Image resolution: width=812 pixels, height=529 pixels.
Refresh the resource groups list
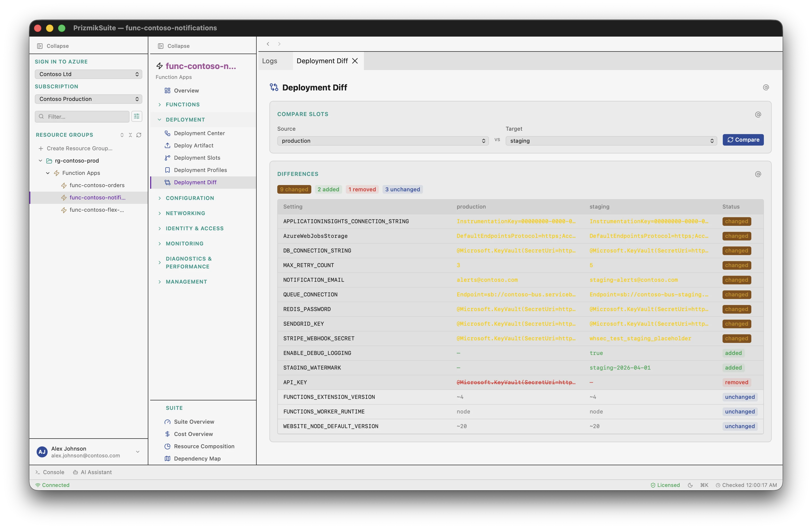click(x=139, y=135)
